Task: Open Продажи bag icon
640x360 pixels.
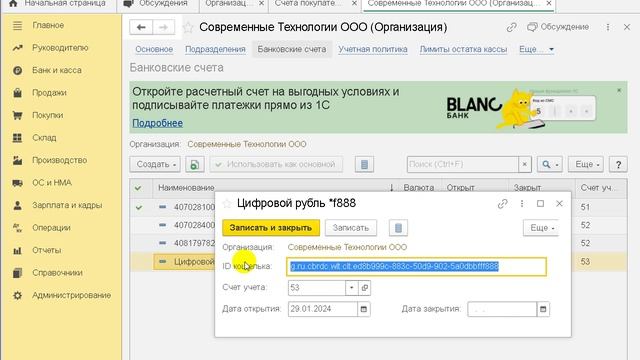Action: [17, 93]
